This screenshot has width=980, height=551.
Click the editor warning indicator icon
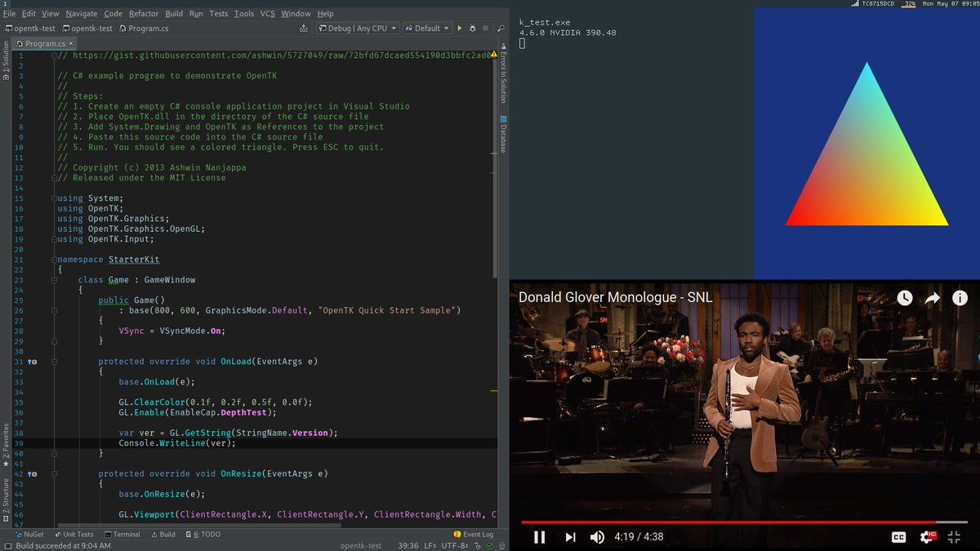click(x=493, y=56)
